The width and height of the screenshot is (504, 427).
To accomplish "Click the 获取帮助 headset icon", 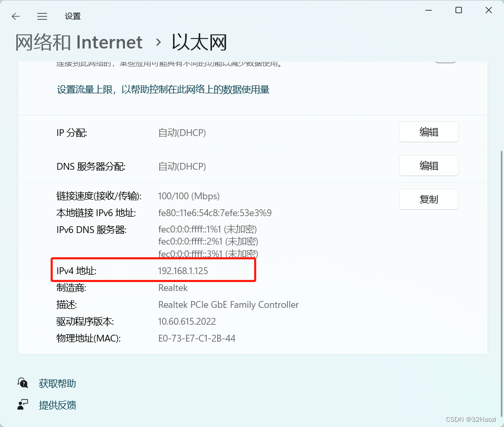I will (23, 383).
